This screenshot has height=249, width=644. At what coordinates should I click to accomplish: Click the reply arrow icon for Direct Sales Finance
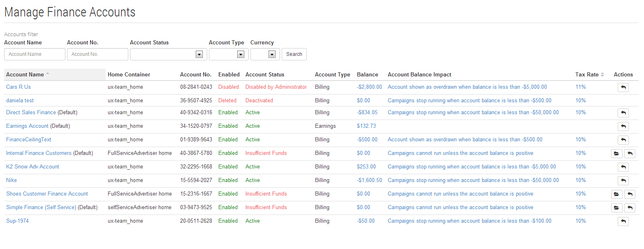click(x=623, y=113)
